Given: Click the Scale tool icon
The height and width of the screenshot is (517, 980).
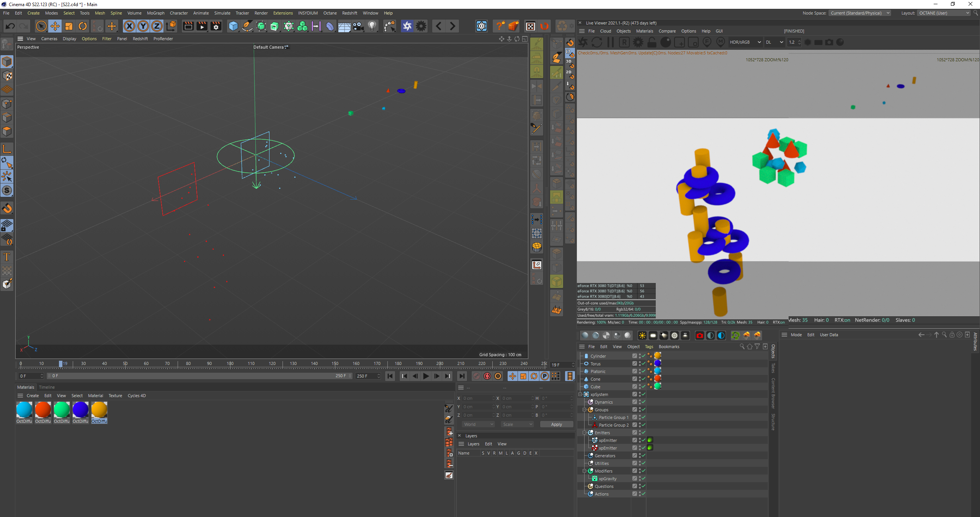Looking at the screenshot, I should [x=69, y=26].
